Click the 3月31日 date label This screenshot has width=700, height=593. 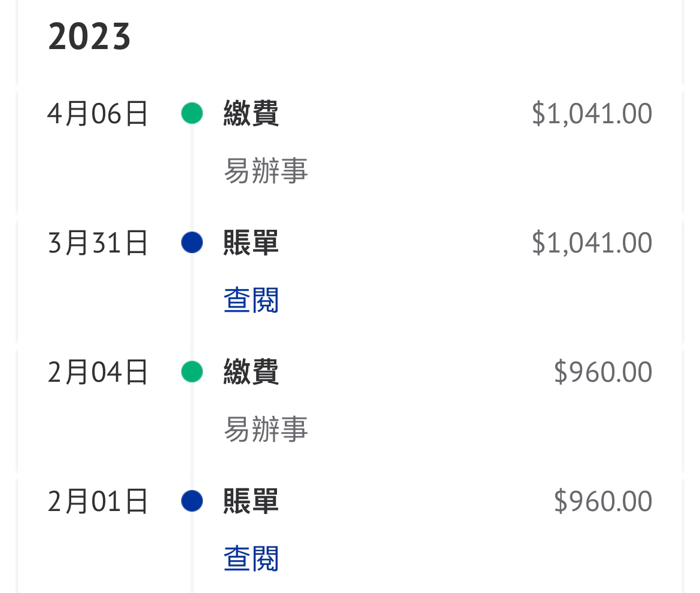point(98,242)
